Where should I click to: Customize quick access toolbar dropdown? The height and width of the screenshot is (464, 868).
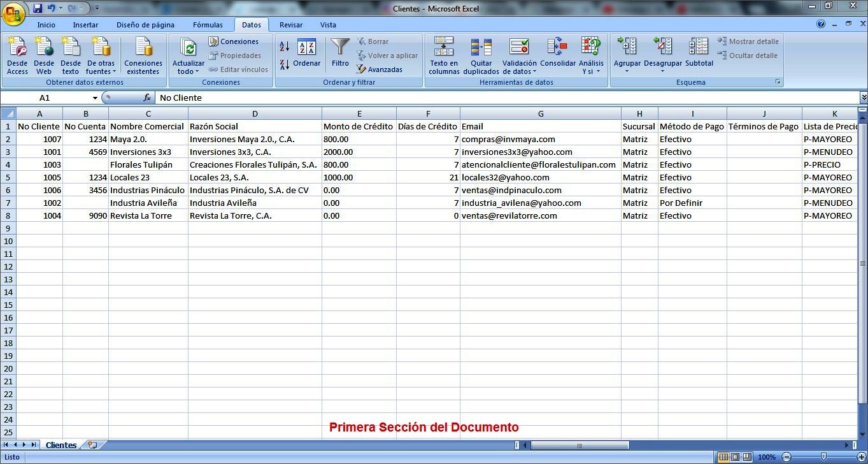97,8
